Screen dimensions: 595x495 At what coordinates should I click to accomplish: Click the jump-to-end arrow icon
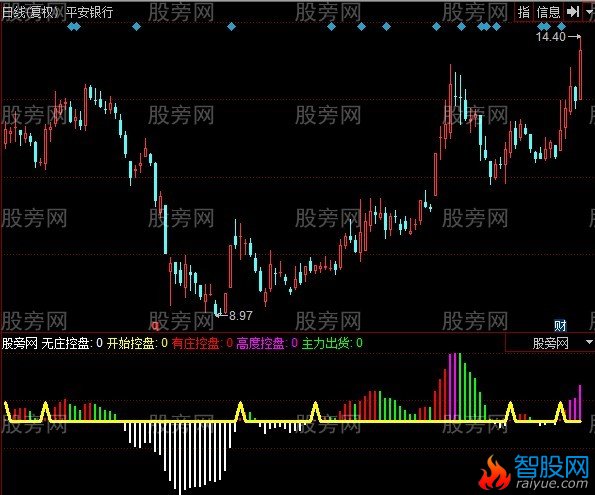click(x=573, y=12)
